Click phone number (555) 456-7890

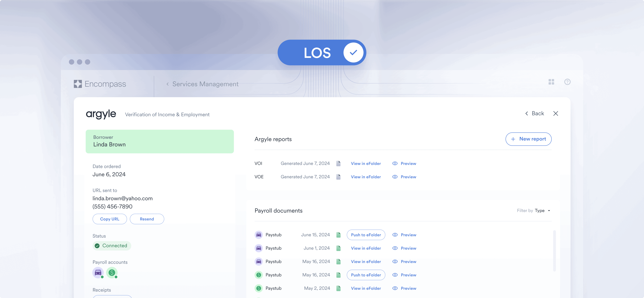pyautogui.click(x=112, y=207)
